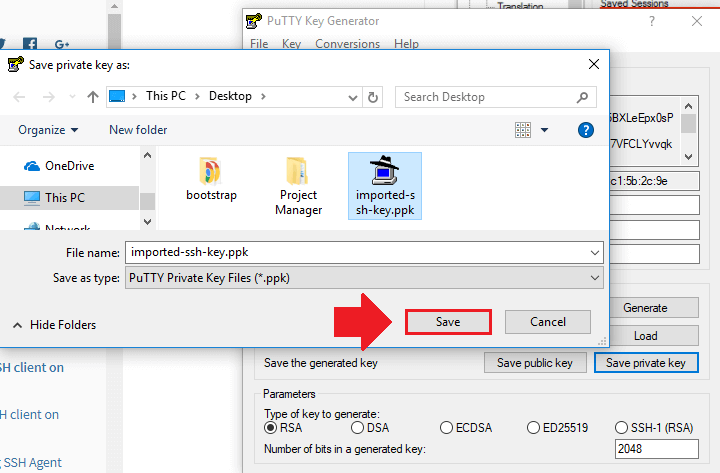
Task: Open 'SSH Agent' link on webpage
Action: [x=30, y=462]
